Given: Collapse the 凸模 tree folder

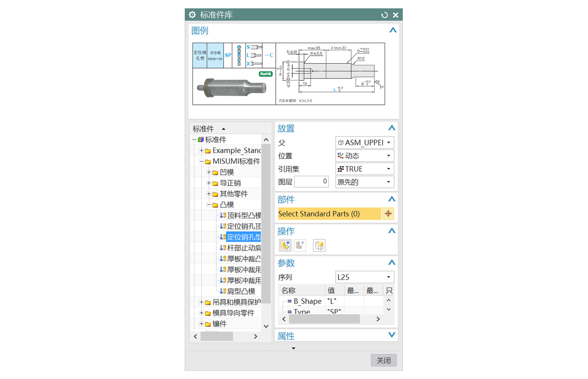Looking at the screenshot, I should pos(209,205).
